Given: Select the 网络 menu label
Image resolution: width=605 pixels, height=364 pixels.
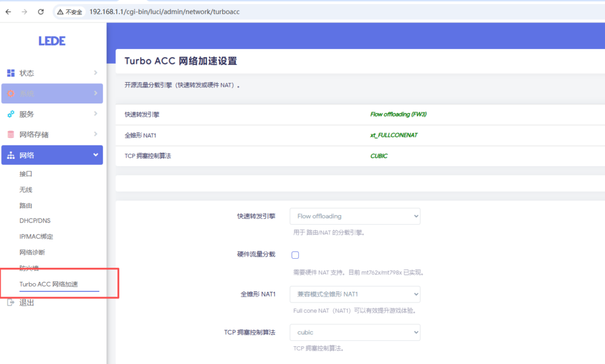Looking at the screenshot, I should point(27,155).
